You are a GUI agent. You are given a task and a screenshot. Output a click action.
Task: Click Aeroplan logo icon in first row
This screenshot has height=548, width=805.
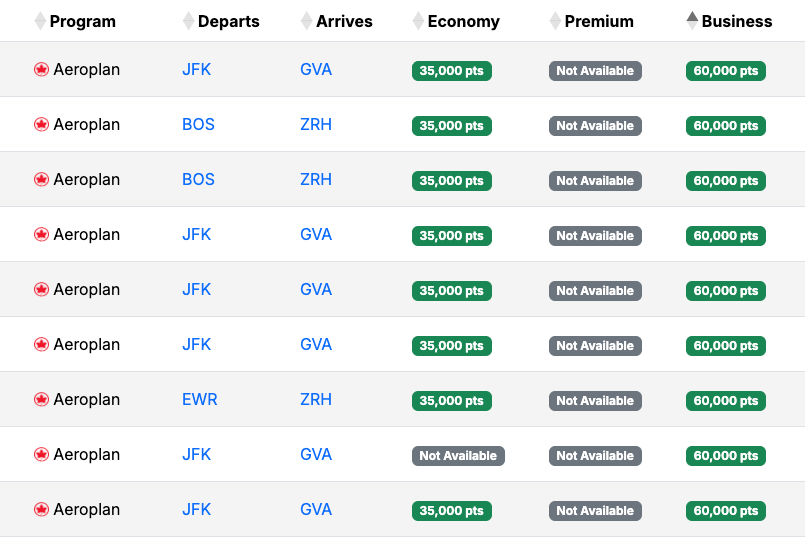point(41,70)
